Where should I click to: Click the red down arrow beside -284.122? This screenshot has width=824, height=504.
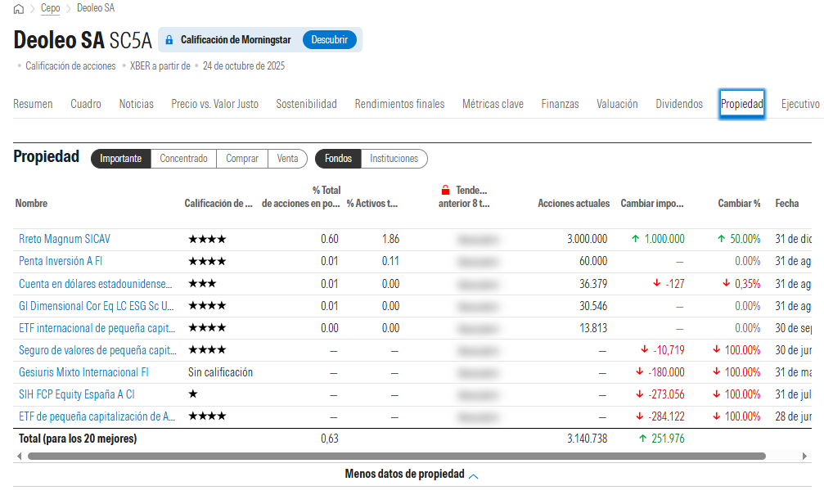click(x=640, y=416)
